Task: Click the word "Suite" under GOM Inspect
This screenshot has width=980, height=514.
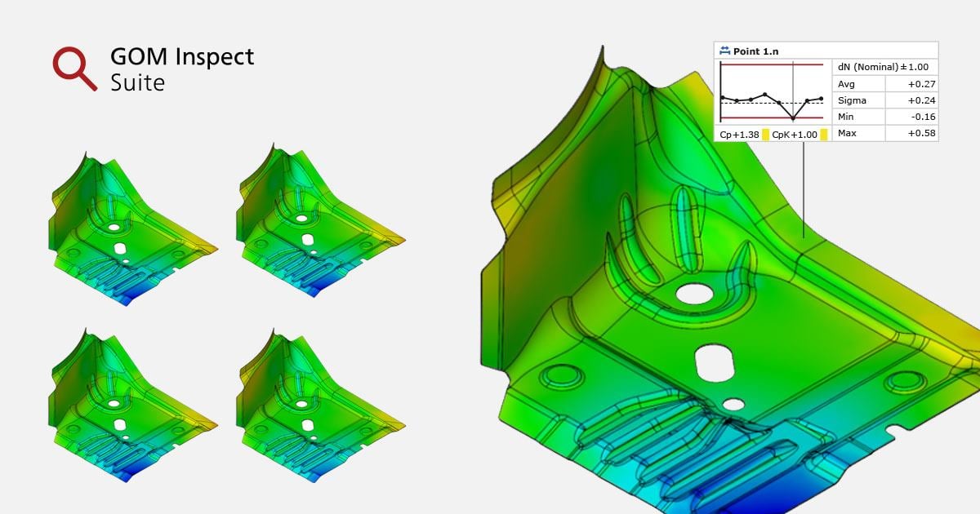Action: tap(137, 82)
